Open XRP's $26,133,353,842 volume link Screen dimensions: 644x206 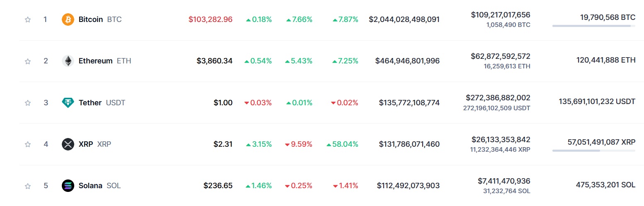501,140
